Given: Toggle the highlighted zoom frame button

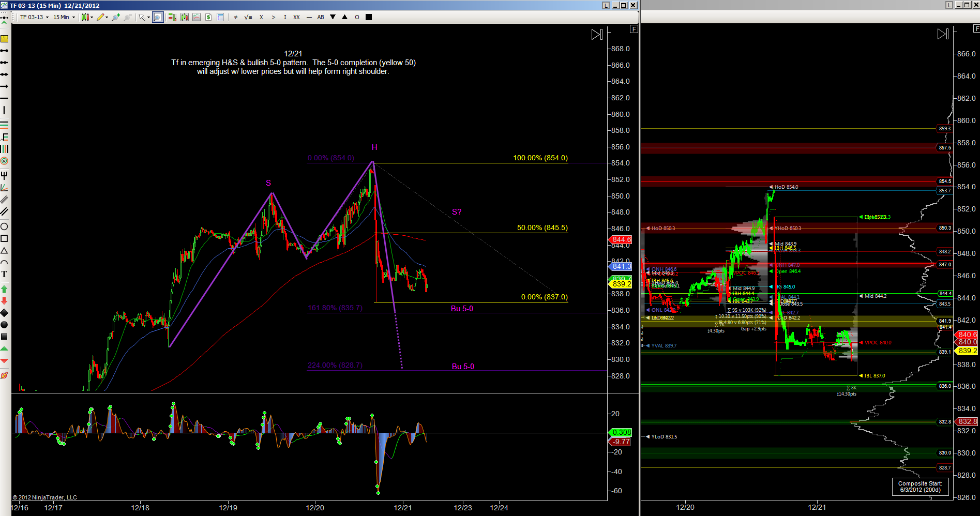Looking at the screenshot, I should [x=158, y=17].
